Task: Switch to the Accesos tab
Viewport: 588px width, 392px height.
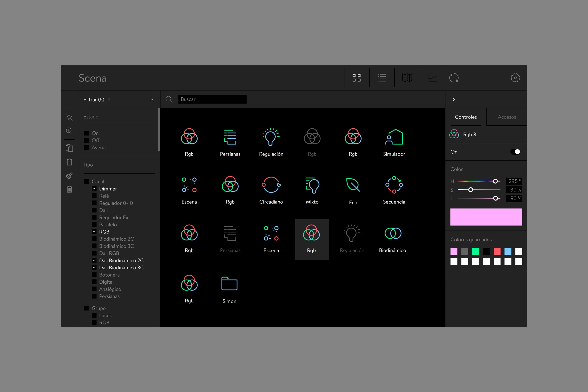Action: (x=507, y=117)
